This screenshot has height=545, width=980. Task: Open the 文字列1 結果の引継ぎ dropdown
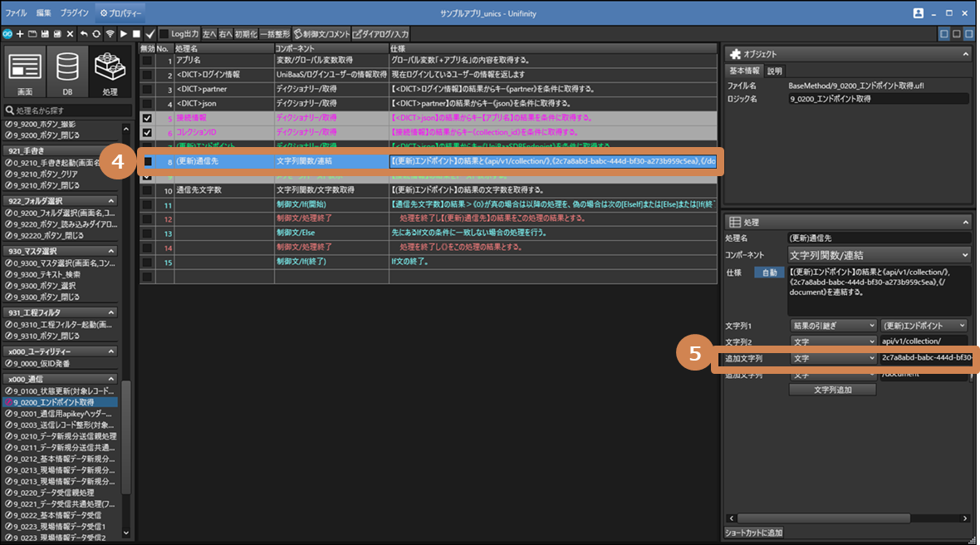(x=833, y=326)
